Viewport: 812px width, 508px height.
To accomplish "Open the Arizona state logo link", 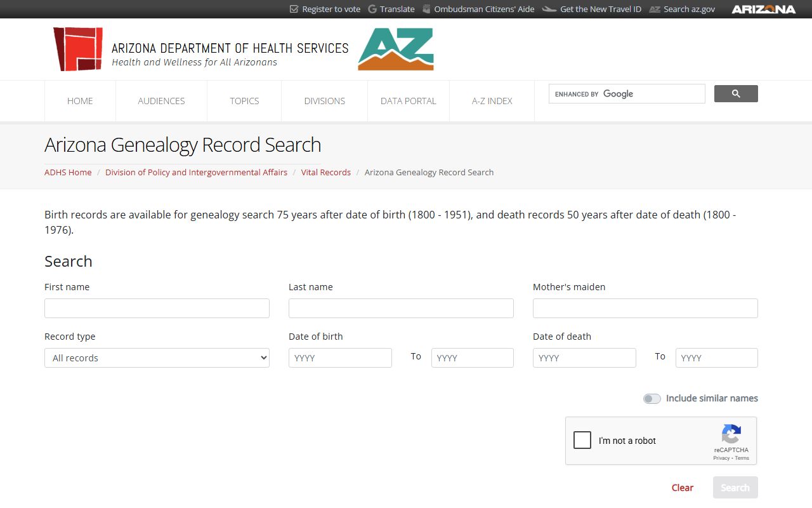I will [x=763, y=9].
